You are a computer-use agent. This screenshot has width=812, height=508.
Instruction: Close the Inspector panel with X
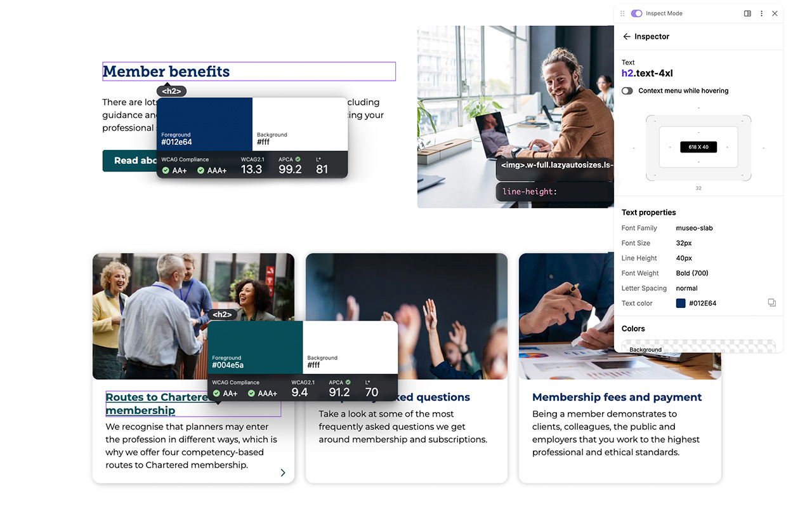[775, 13]
